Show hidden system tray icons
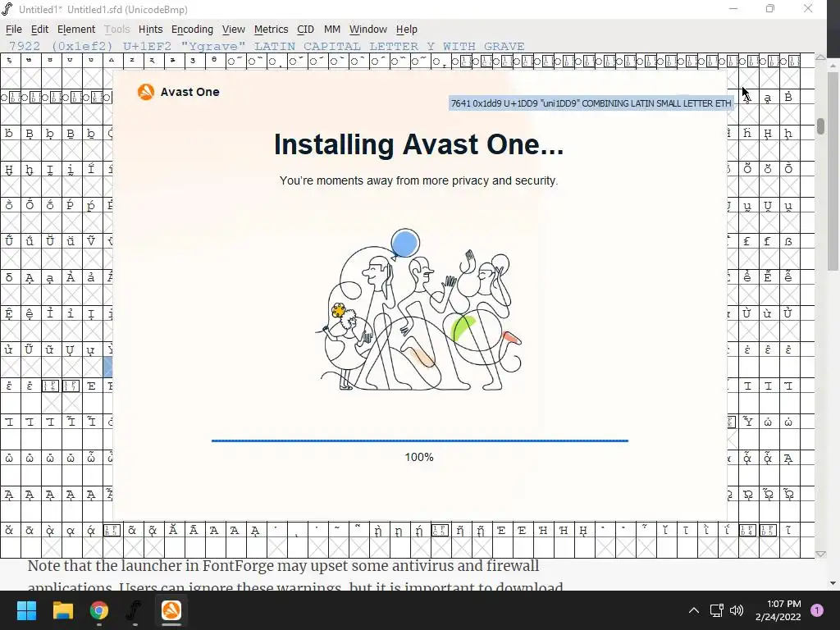The height and width of the screenshot is (630, 840). [x=694, y=610]
